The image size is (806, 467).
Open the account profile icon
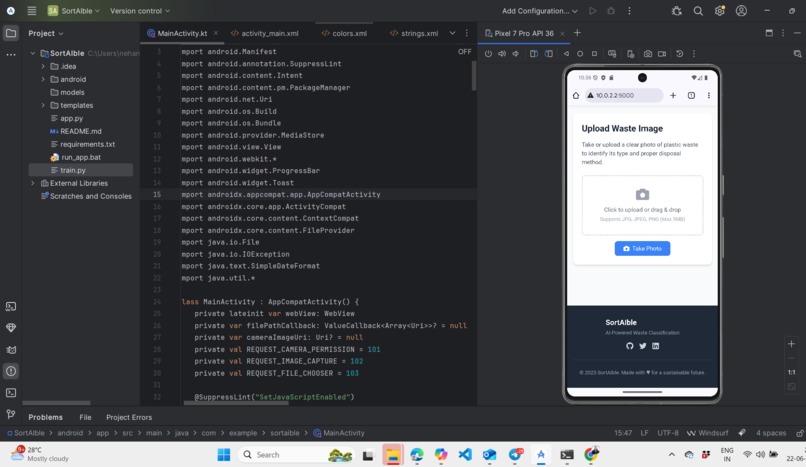point(741,11)
